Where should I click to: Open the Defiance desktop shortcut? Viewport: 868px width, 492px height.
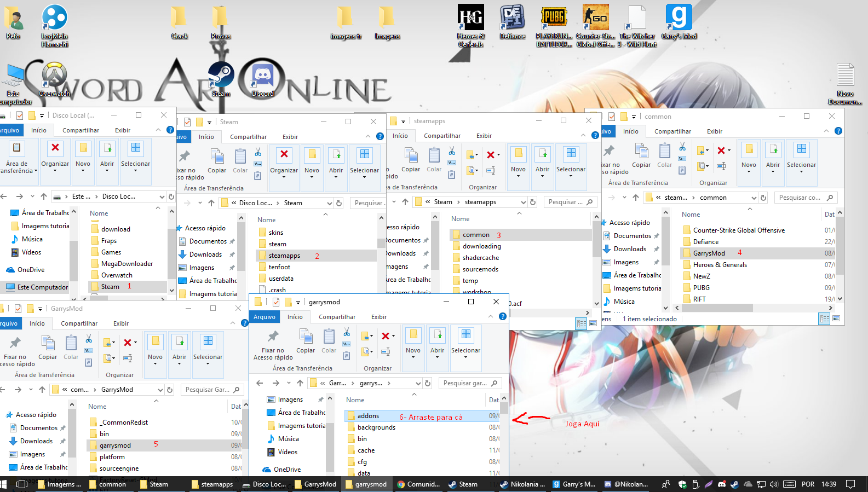tap(513, 22)
